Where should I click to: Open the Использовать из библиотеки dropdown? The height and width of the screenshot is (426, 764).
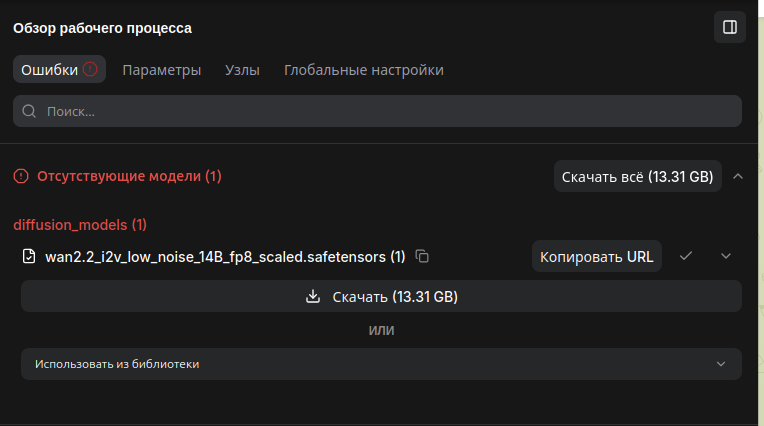(x=381, y=364)
